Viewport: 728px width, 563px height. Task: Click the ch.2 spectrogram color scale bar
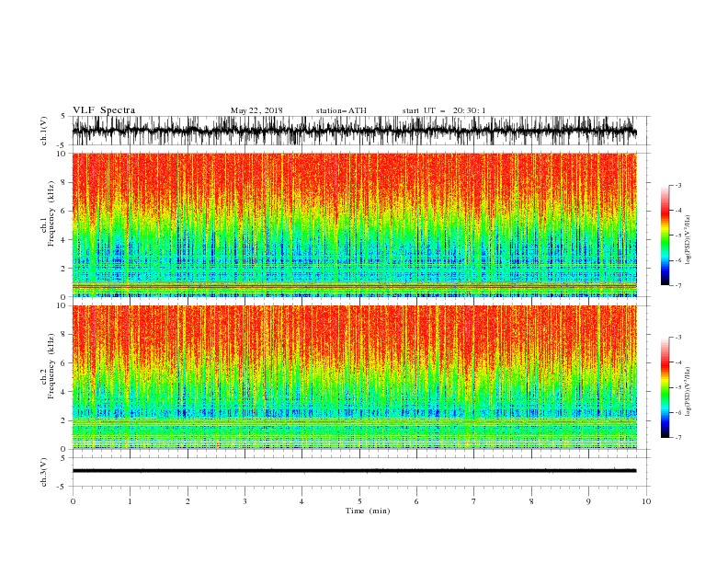(x=665, y=387)
